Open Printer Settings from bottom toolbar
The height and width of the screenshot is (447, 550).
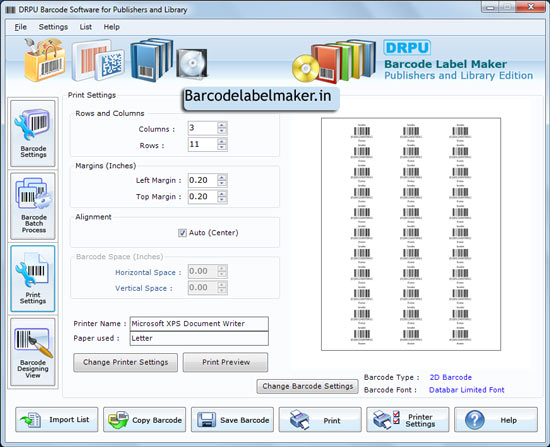[408, 420]
